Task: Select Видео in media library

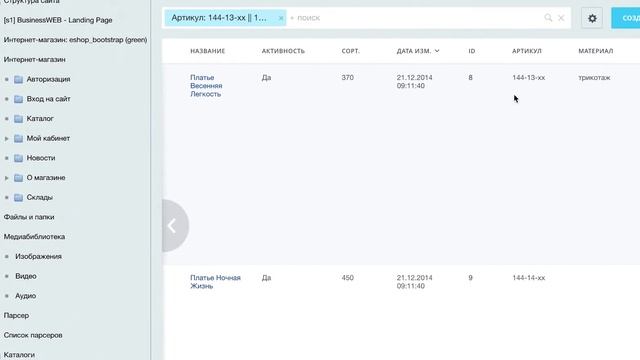Action: 26,276
